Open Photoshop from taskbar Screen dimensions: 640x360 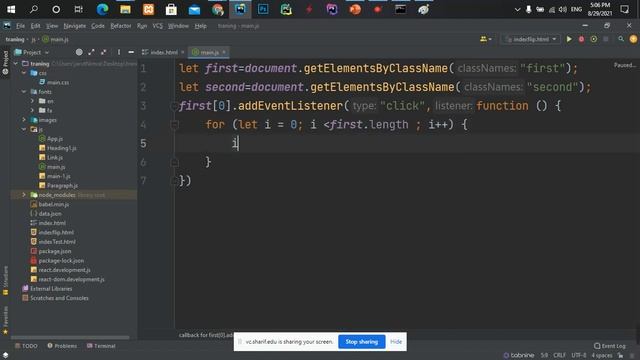coord(263,9)
